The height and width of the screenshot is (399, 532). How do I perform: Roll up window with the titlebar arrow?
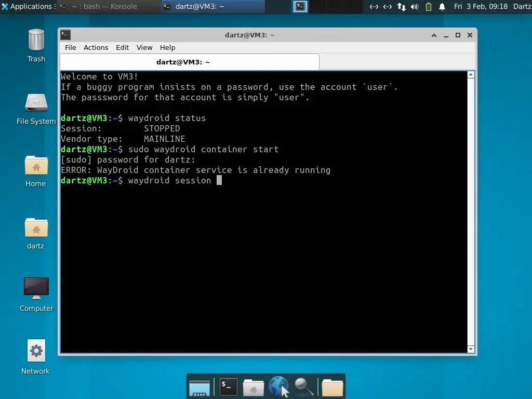tap(434, 35)
